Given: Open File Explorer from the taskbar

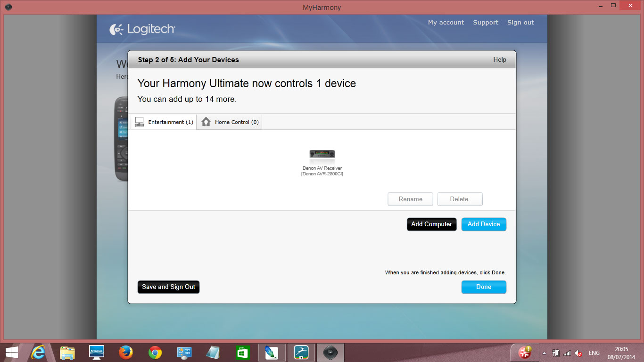Looking at the screenshot, I should click(x=67, y=352).
